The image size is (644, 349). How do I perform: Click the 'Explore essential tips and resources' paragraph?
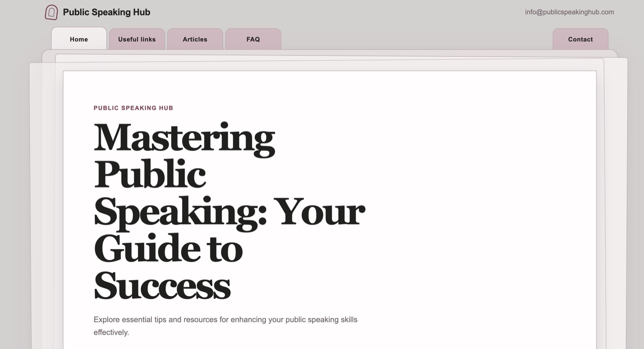point(225,326)
